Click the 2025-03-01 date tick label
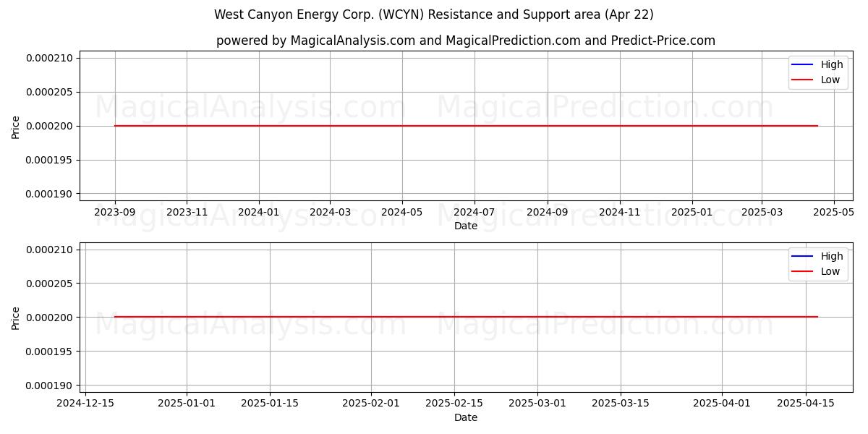This screenshot has height=434, width=868. coord(537,404)
